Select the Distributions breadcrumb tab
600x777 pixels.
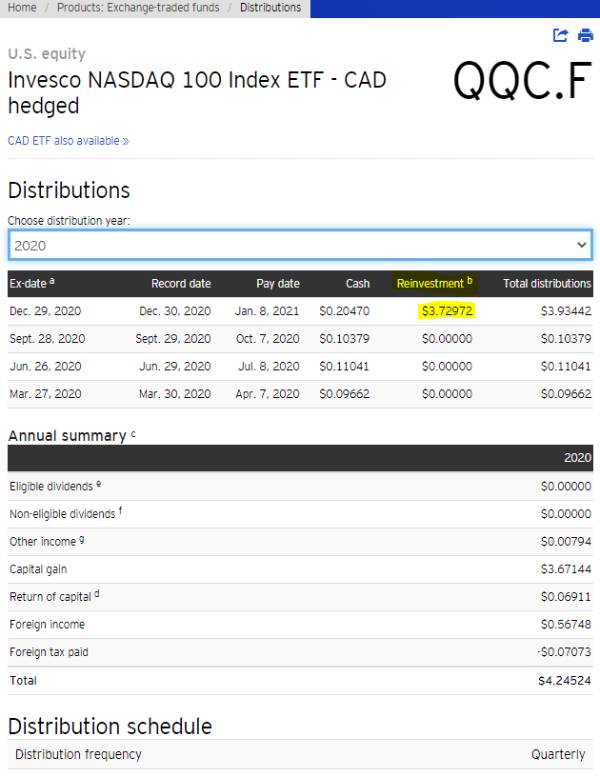click(270, 7)
